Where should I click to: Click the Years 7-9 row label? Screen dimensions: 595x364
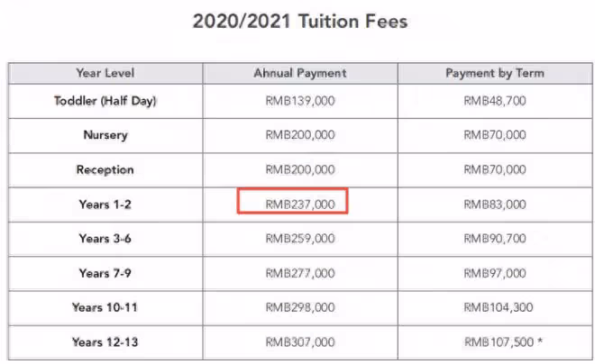(x=105, y=273)
